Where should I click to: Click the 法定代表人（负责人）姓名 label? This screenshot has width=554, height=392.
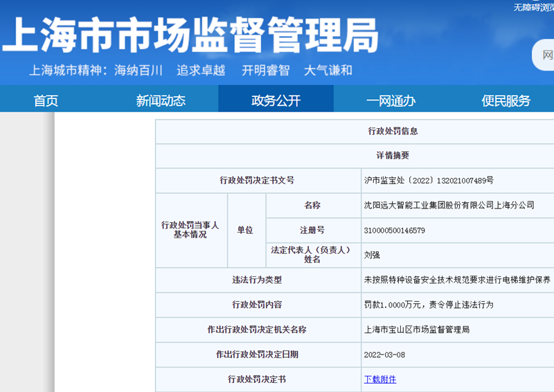(311, 254)
